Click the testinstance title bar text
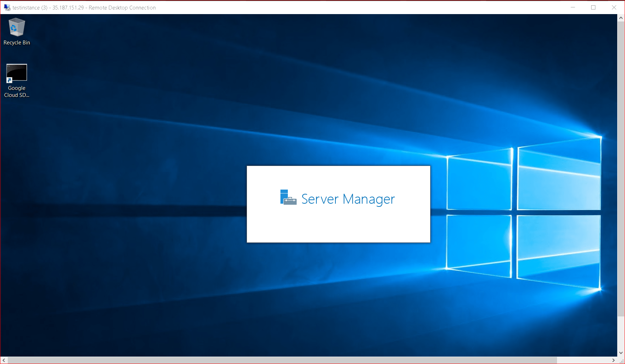The image size is (625, 364). pyautogui.click(x=84, y=8)
